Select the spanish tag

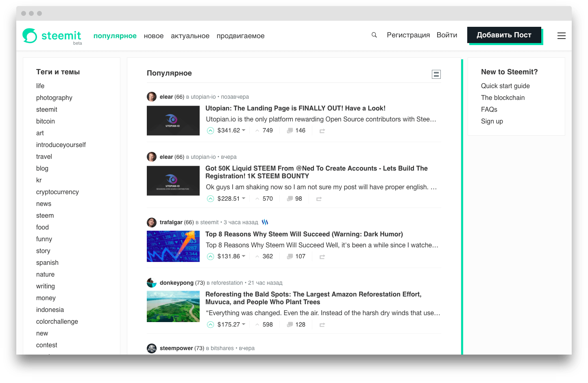(x=47, y=262)
